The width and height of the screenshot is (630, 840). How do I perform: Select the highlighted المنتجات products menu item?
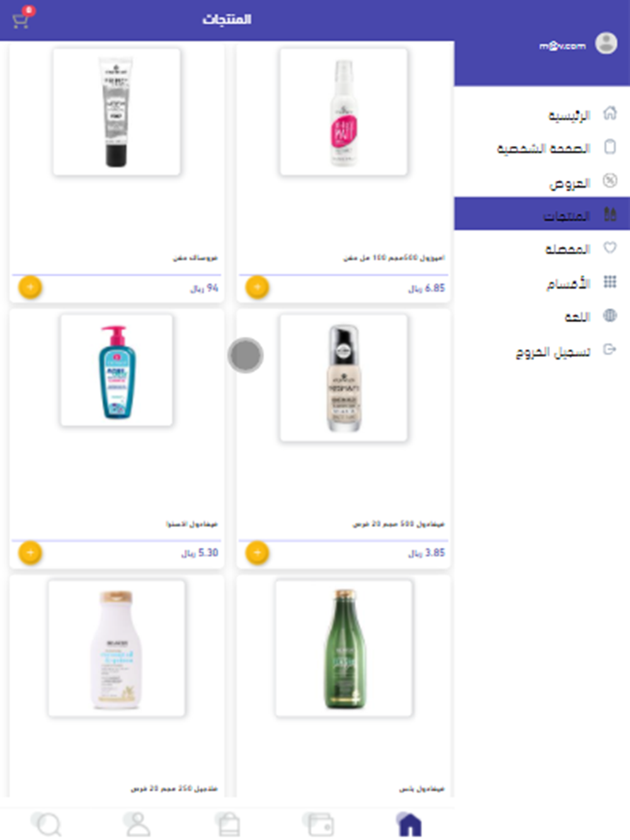coord(542,214)
